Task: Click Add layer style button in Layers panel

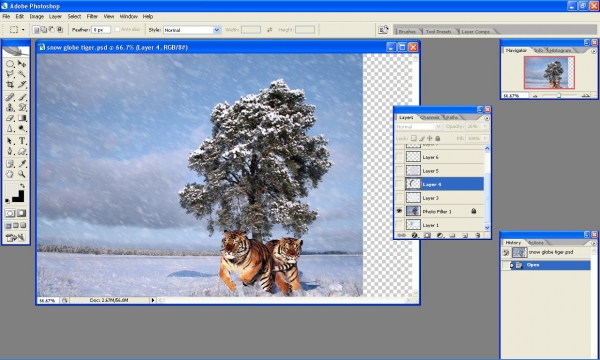Action: (x=414, y=235)
